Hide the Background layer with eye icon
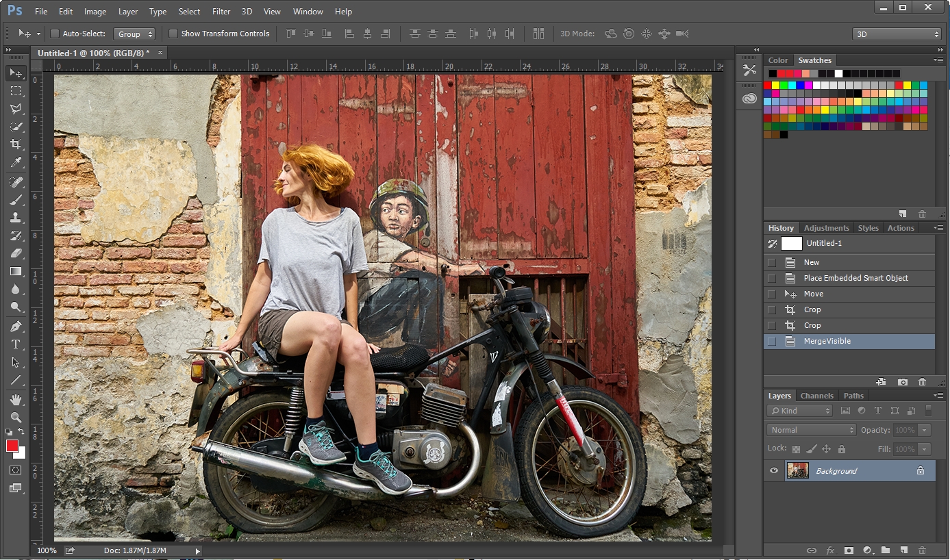 tap(774, 471)
